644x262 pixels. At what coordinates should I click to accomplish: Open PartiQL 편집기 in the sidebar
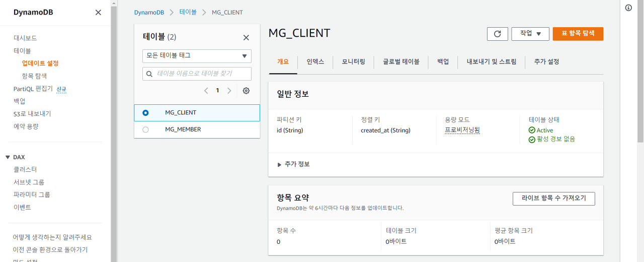[x=33, y=89]
